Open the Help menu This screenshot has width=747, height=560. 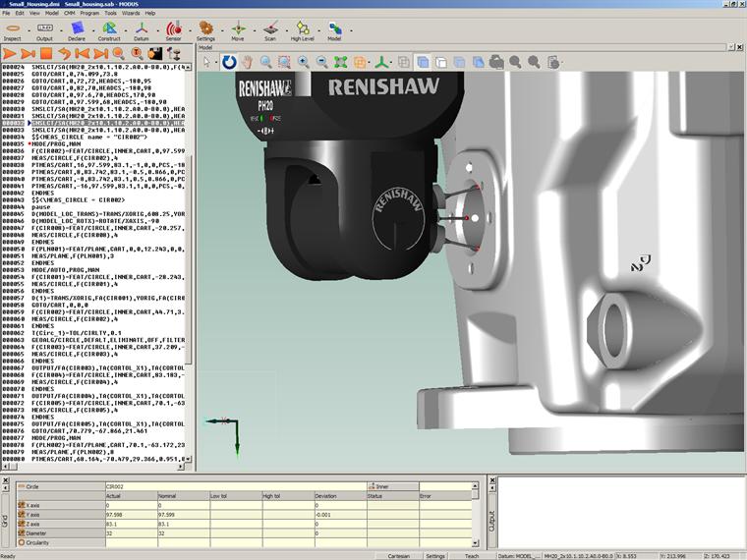150,14
